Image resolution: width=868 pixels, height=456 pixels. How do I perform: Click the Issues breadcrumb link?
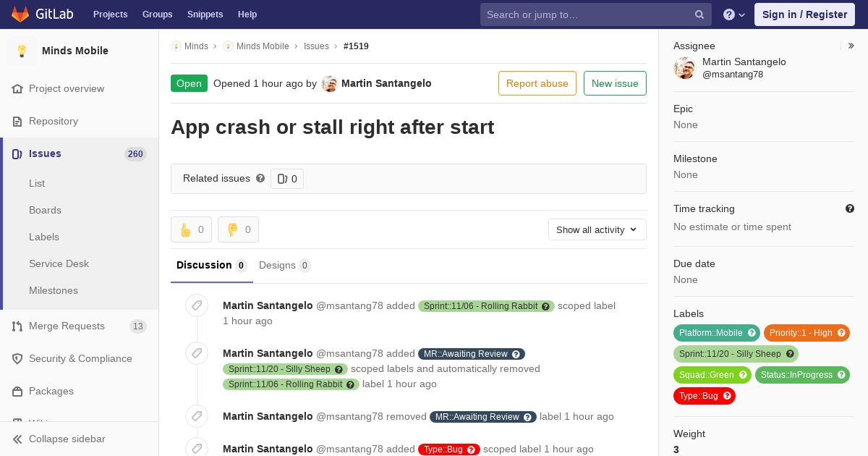316,46
